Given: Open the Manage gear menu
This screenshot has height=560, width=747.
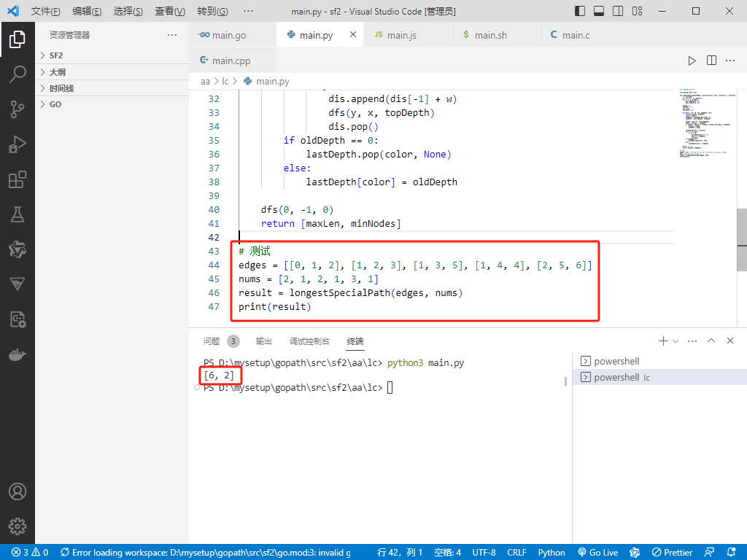Looking at the screenshot, I should (x=18, y=526).
